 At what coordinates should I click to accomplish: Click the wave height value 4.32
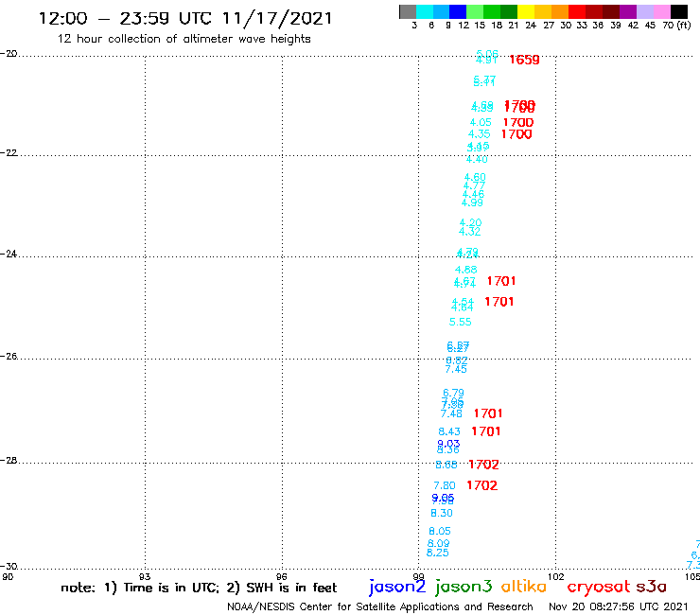pos(469,232)
